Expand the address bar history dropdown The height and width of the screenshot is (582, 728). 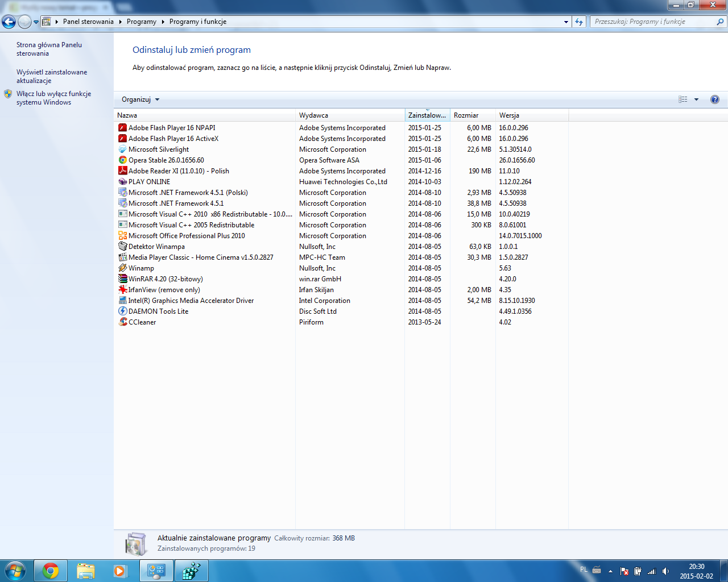coord(566,22)
